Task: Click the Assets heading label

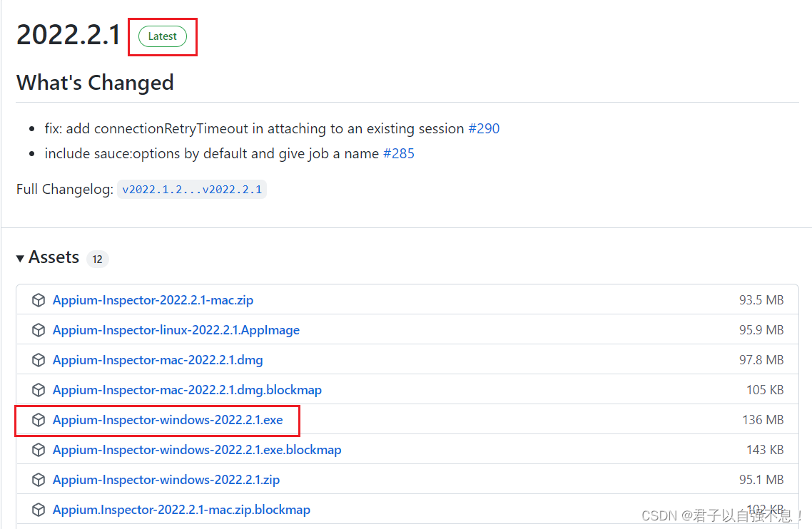Action: point(54,257)
